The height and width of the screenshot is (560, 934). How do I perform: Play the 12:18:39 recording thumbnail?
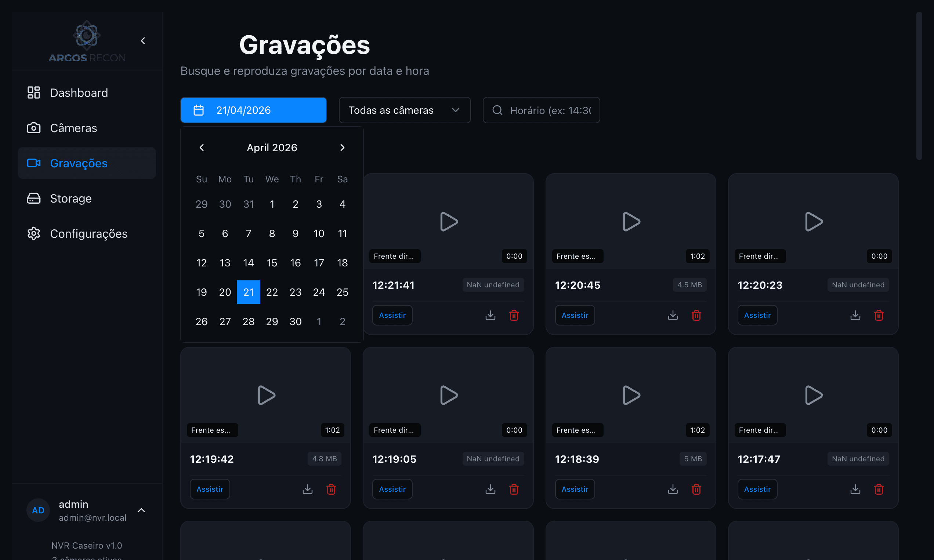(x=631, y=395)
